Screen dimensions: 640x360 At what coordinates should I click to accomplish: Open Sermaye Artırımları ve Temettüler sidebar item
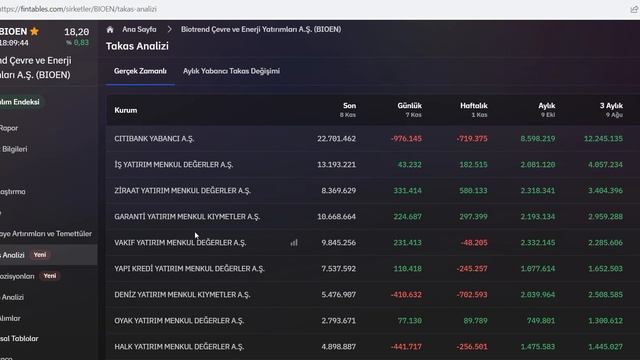pyautogui.click(x=46, y=233)
